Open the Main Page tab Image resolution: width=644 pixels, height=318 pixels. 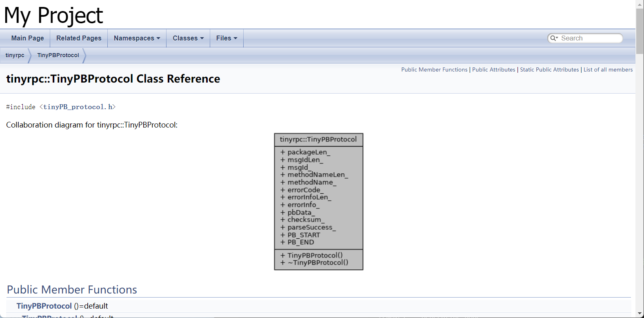(27, 38)
